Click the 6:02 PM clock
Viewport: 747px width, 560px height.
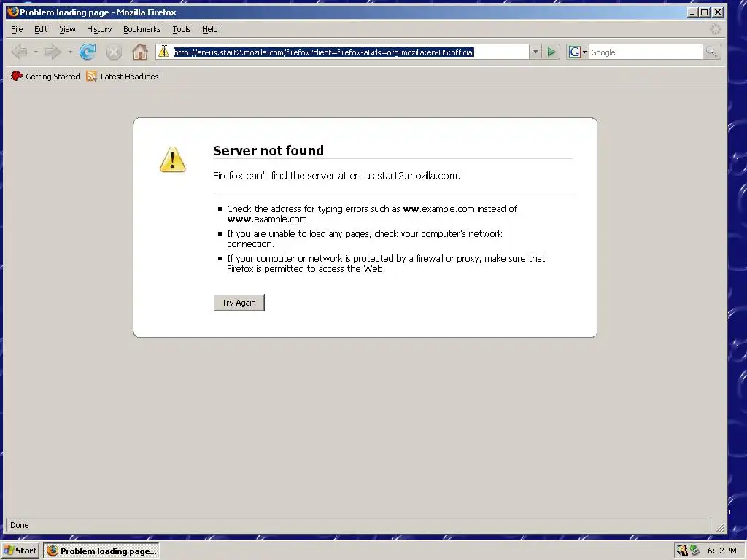pyautogui.click(x=721, y=551)
